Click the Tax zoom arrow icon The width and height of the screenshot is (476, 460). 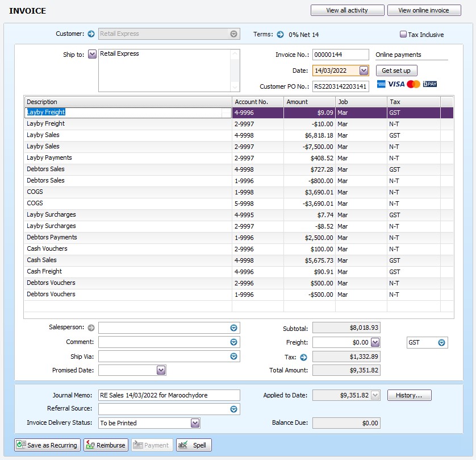pos(303,357)
